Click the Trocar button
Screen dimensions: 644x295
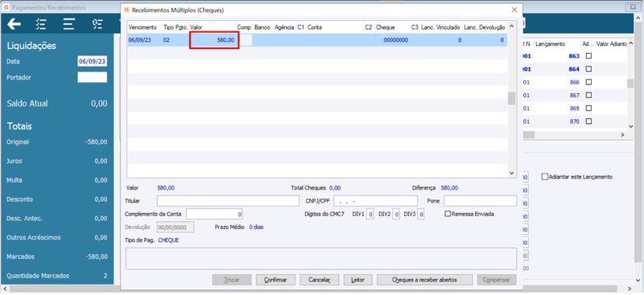(232, 280)
